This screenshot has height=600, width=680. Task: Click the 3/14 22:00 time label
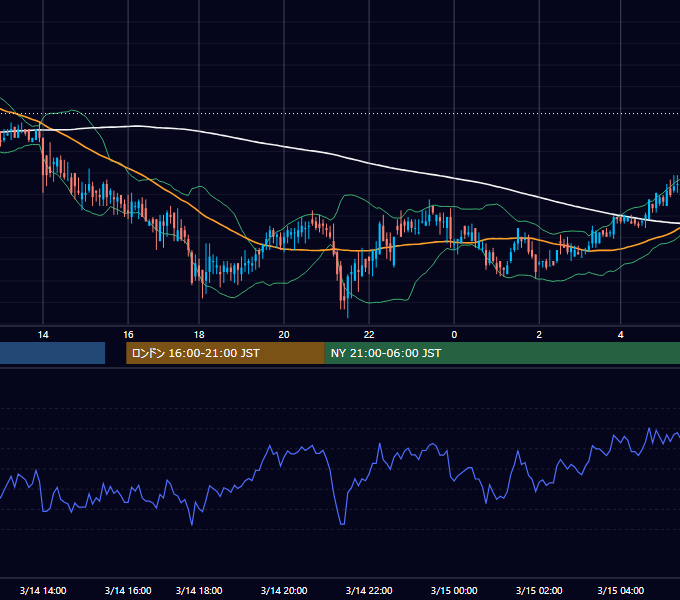pos(369,590)
